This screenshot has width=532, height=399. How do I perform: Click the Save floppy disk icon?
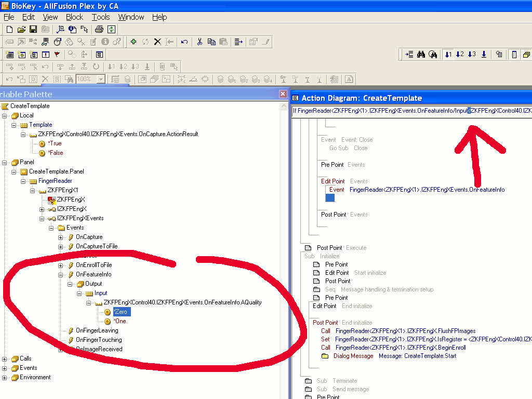[x=33, y=30]
